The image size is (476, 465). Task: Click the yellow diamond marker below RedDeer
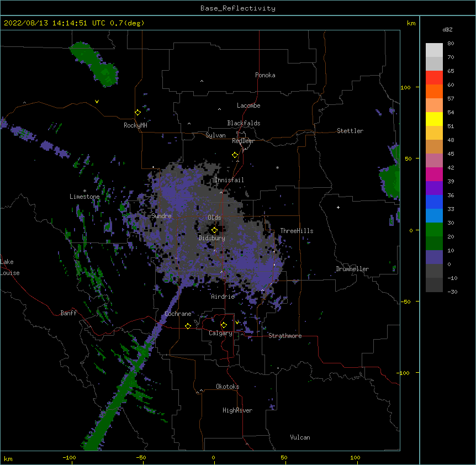click(x=235, y=155)
